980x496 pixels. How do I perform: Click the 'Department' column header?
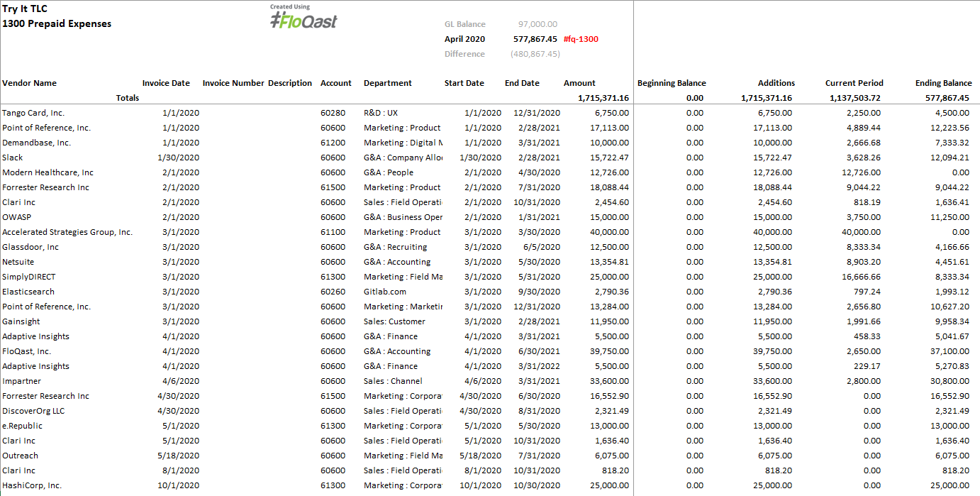click(388, 83)
